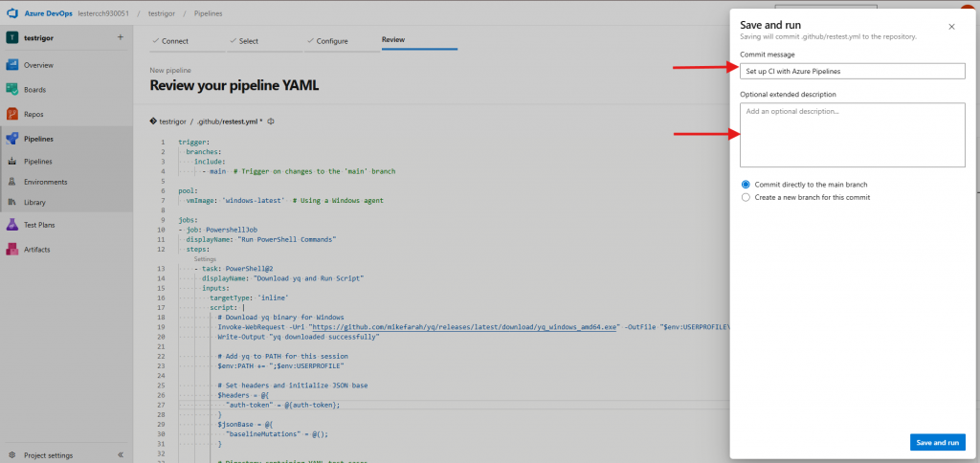Click the Save and run button
980x463 pixels.
(938, 442)
